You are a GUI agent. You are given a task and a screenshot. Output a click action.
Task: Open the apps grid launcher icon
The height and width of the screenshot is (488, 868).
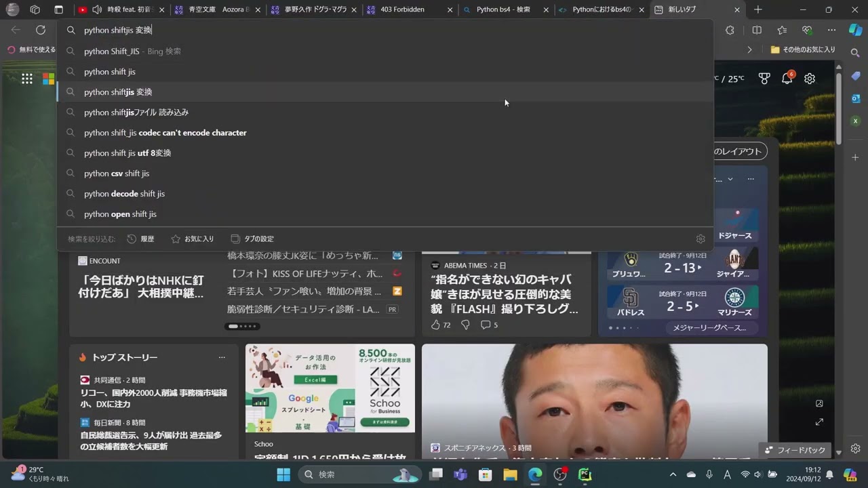(x=27, y=79)
